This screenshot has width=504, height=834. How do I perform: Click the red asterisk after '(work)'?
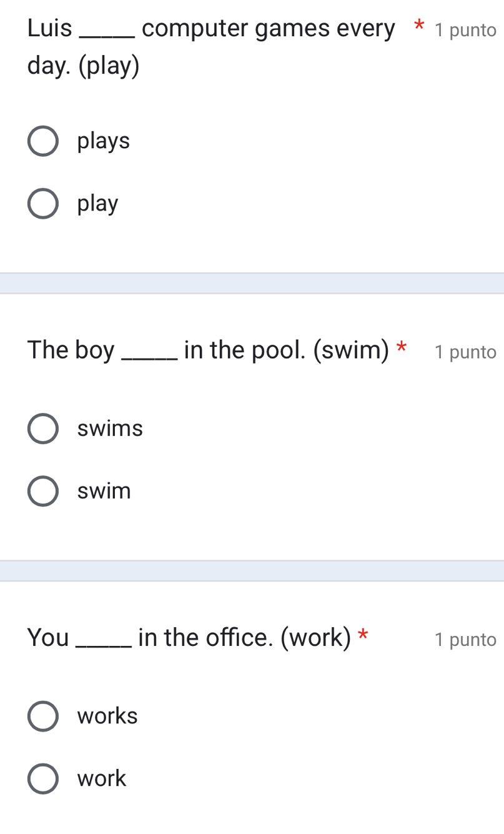coord(362,634)
